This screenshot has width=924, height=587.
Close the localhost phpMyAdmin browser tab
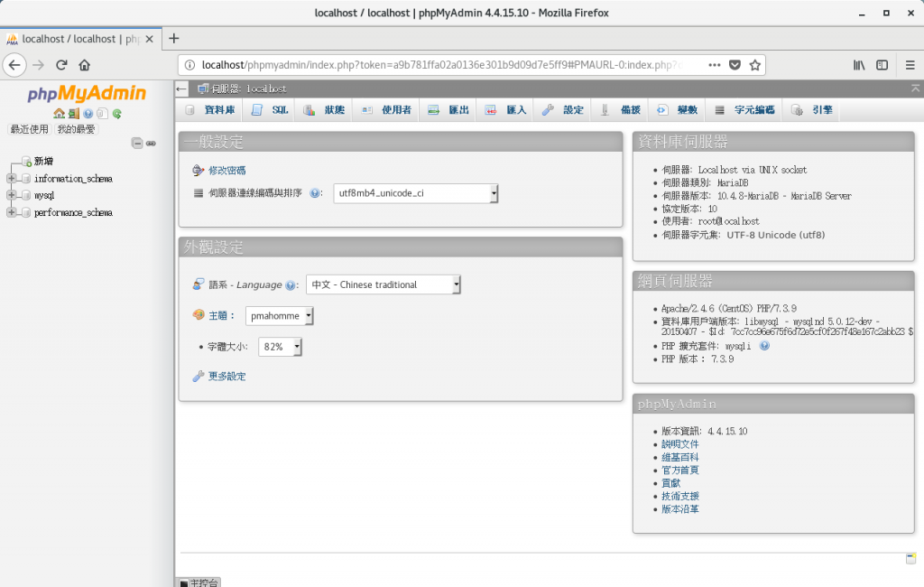click(x=150, y=39)
